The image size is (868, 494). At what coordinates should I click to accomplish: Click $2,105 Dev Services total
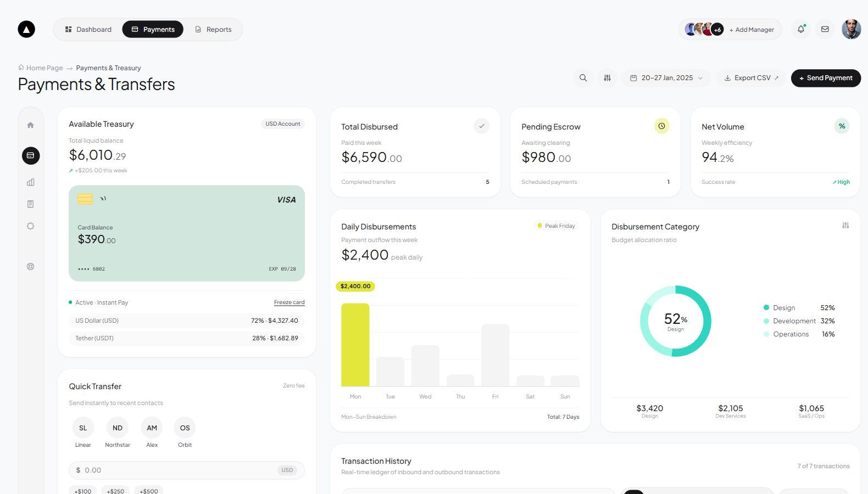point(731,411)
